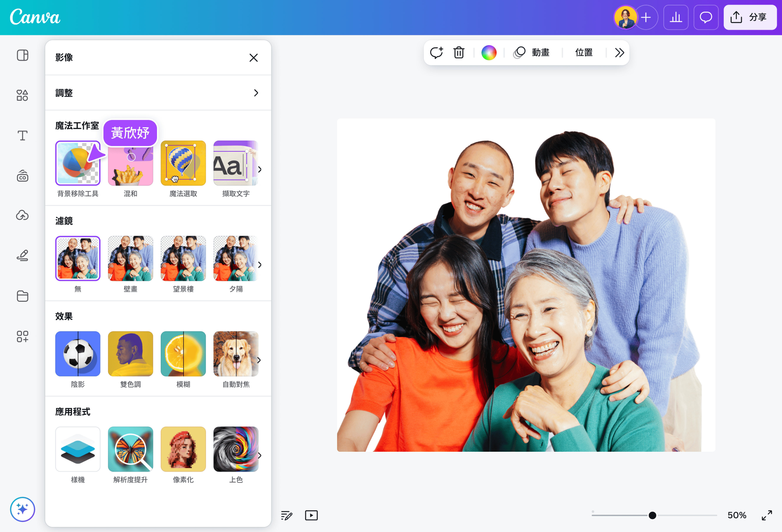Screen dimensions: 782x532
Task: Select the 魔法選取 tool thumbnail
Action: 183,163
